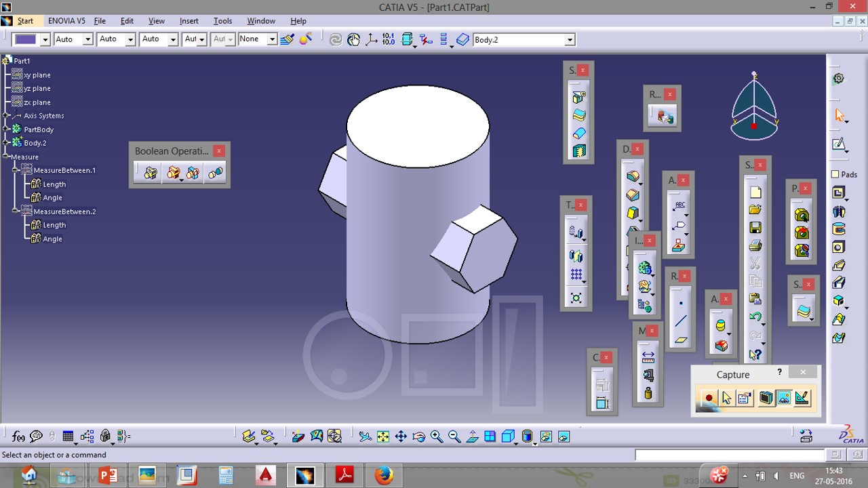Select the zx plane in tree
The height and width of the screenshot is (488, 868).
tap(37, 102)
